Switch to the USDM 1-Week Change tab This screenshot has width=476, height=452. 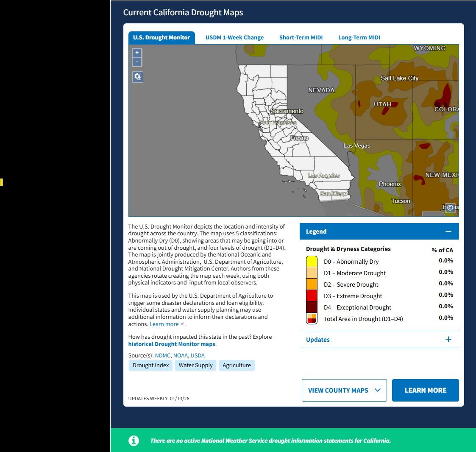point(234,38)
